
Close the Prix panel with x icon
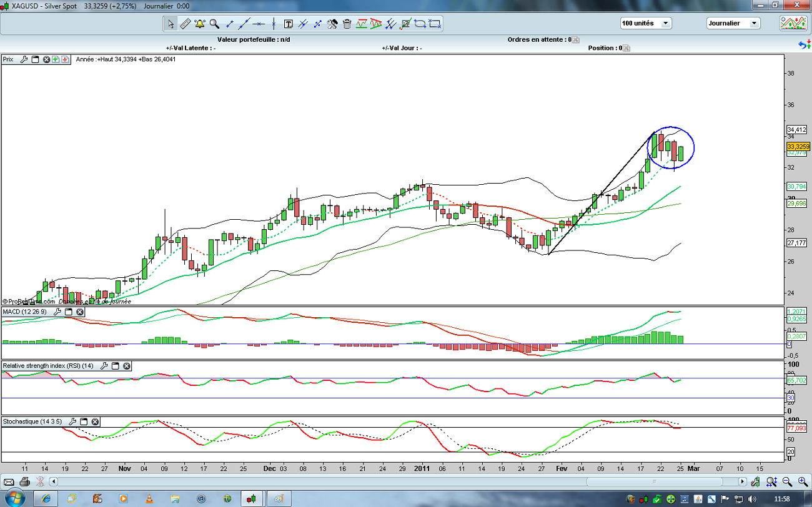(46, 59)
